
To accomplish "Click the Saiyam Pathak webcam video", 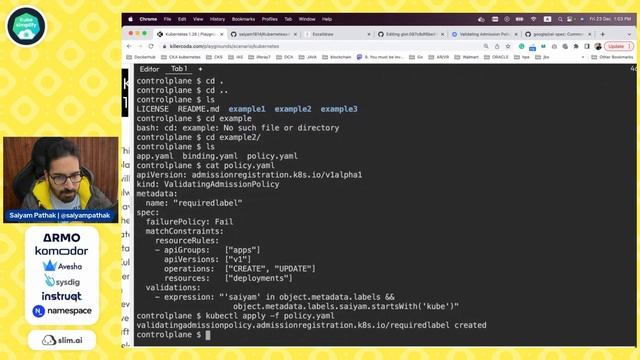I will coord(61,180).
